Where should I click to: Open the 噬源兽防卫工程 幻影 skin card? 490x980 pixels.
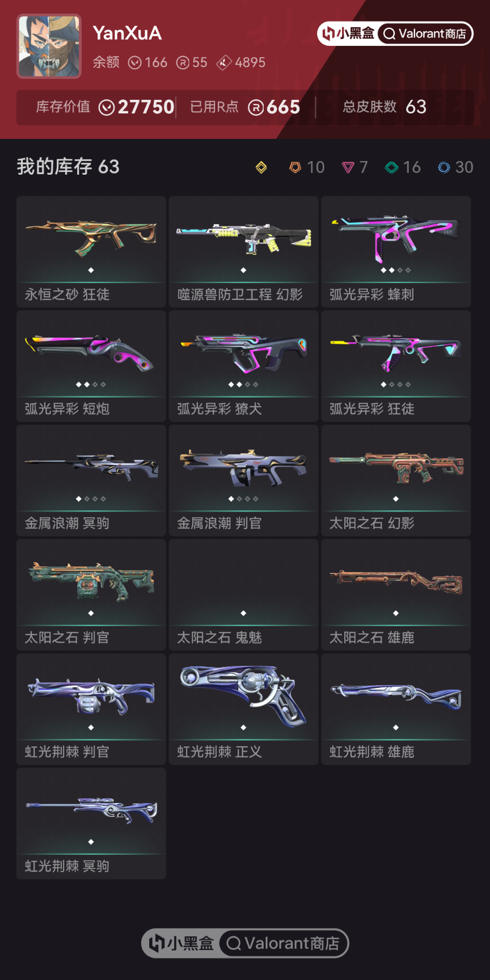(x=244, y=252)
